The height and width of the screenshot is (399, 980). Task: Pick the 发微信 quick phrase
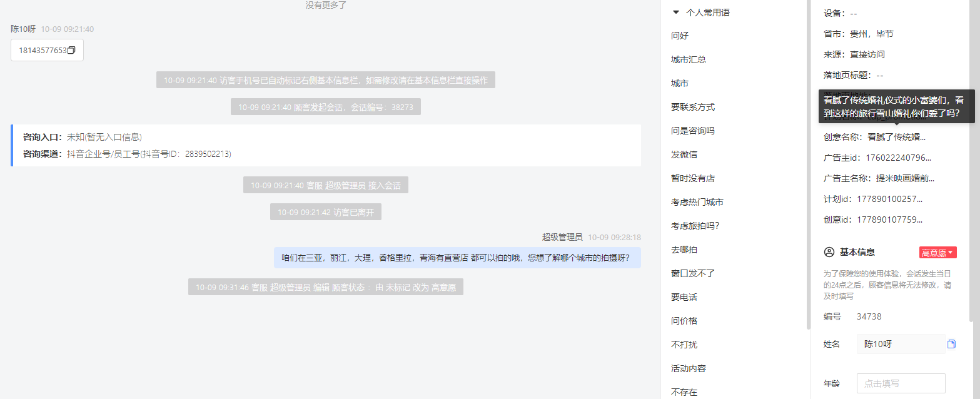click(684, 154)
